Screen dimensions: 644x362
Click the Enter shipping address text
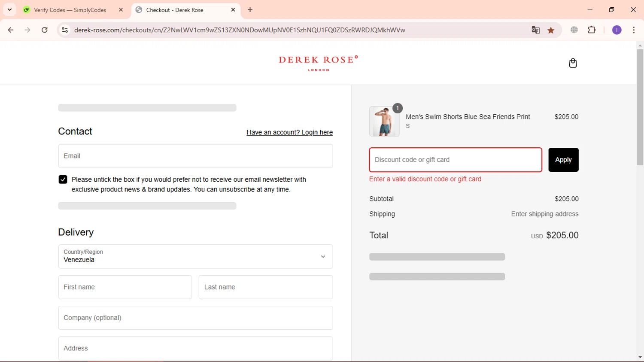(545, 214)
